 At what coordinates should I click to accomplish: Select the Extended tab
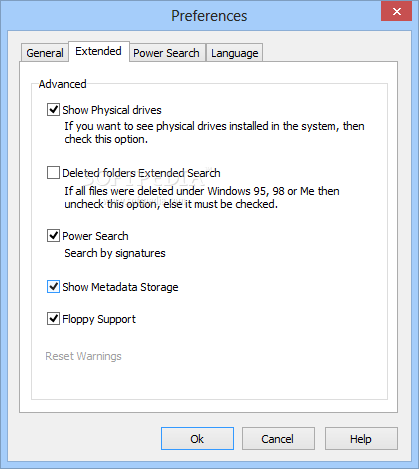click(x=99, y=51)
